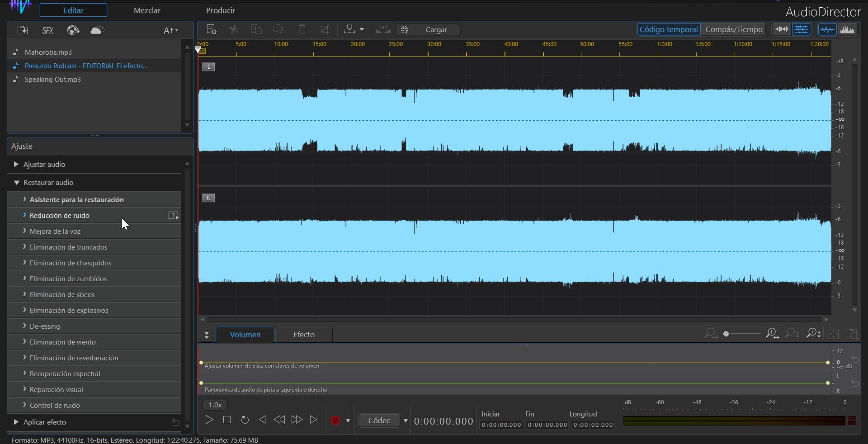Open the Efecto tab below the waveform
This screenshot has width=868, height=444.
pos(304,335)
